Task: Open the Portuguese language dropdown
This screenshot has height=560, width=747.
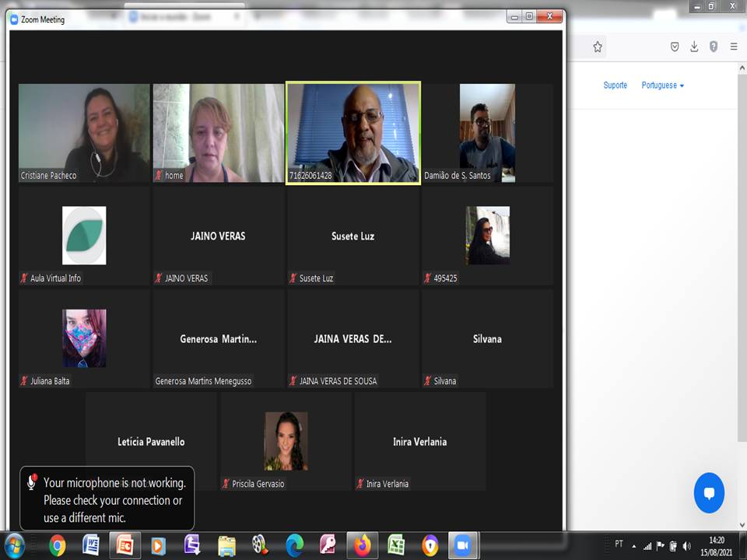Action: tap(663, 86)
